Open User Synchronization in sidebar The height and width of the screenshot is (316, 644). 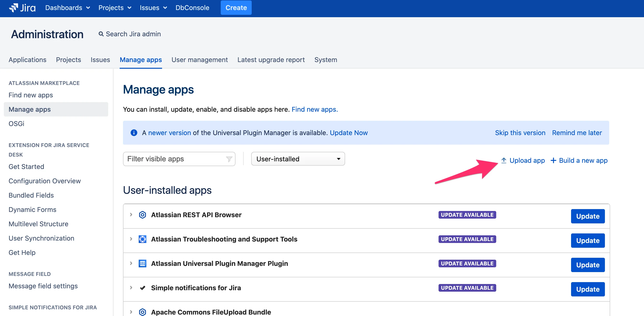point(41,238)
